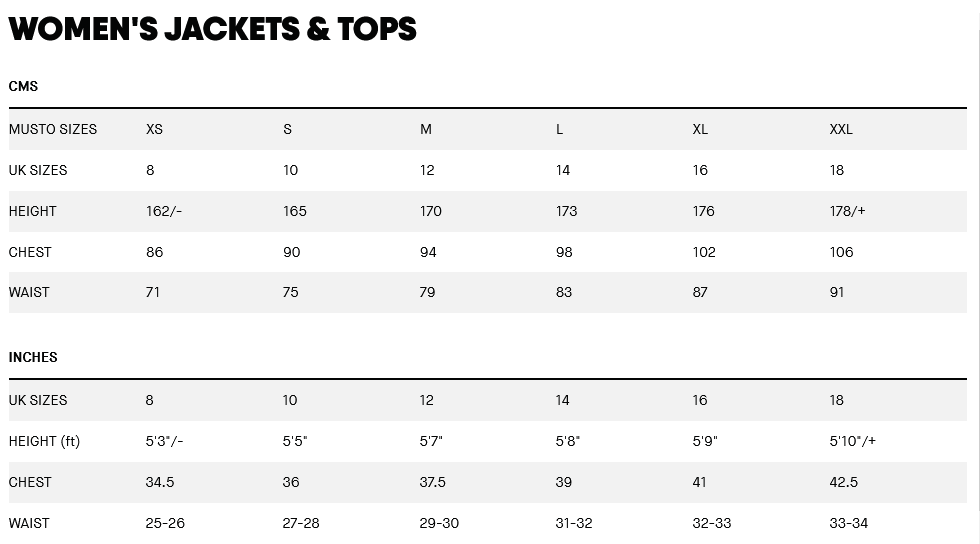Click the 178/+ height cell

pos(847,211)
